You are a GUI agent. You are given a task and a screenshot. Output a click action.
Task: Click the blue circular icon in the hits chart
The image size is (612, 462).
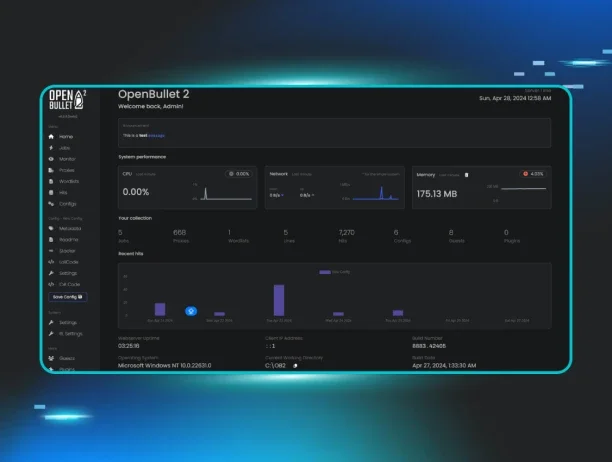[191, 311]
